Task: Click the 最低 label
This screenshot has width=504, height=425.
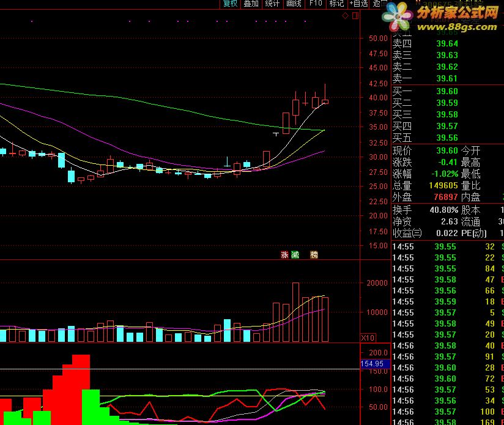Action: 470,174
